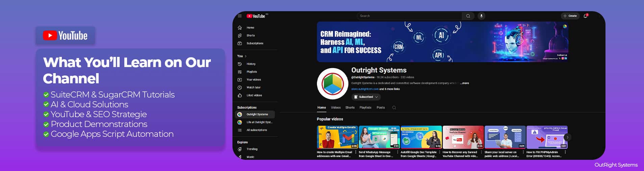Switch to the Videos tab
Viewport: 644px width, 171px height.
click(x=336, y=108)
